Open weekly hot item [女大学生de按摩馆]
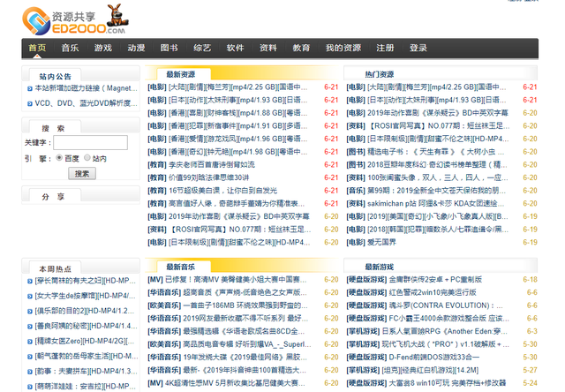Image resolution: width=565 pixels, height=392 pixels. pos(86,296)
